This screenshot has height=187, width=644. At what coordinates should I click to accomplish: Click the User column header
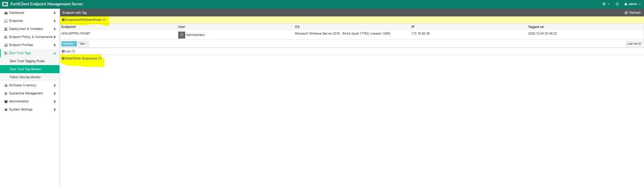click(x=182, y=27)
